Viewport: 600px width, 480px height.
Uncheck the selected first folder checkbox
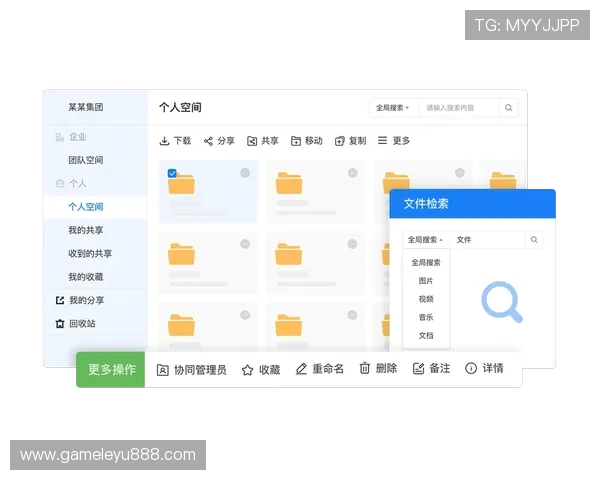pos(172,173)
